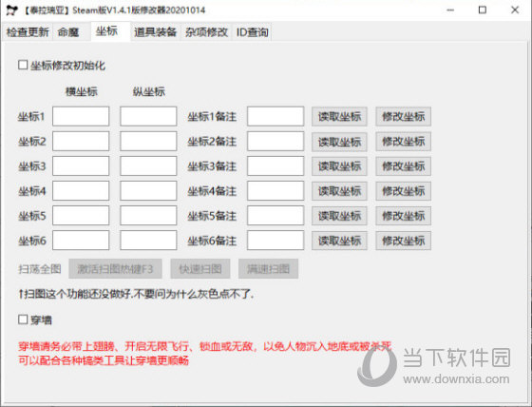Maximize the 修改器 window

coord(483,10)
